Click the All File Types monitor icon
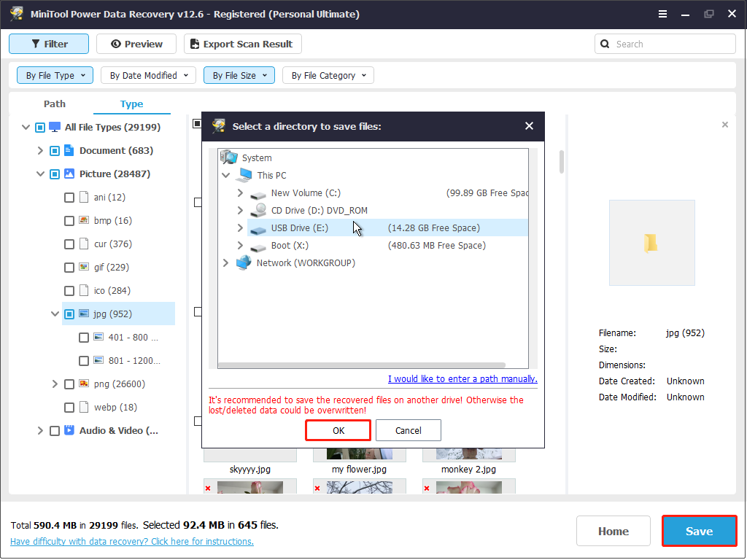747x560 pixels. click(55, 127)
